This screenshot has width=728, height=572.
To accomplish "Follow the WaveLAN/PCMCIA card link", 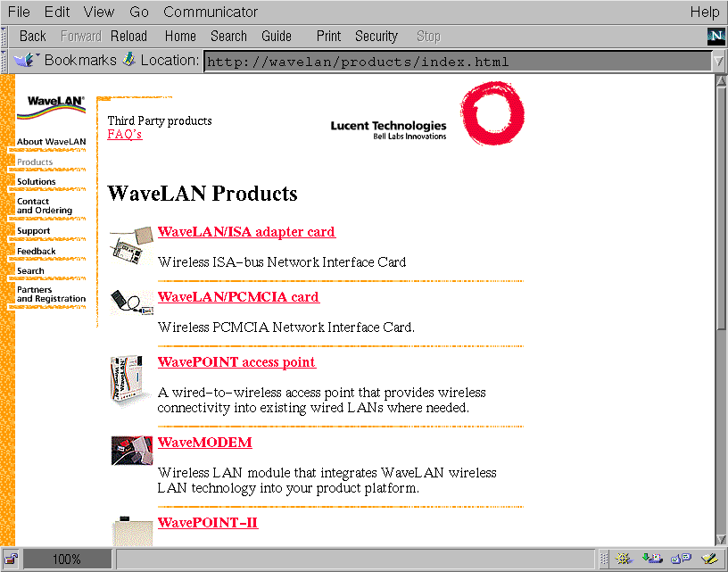I will tap(237, 297).
